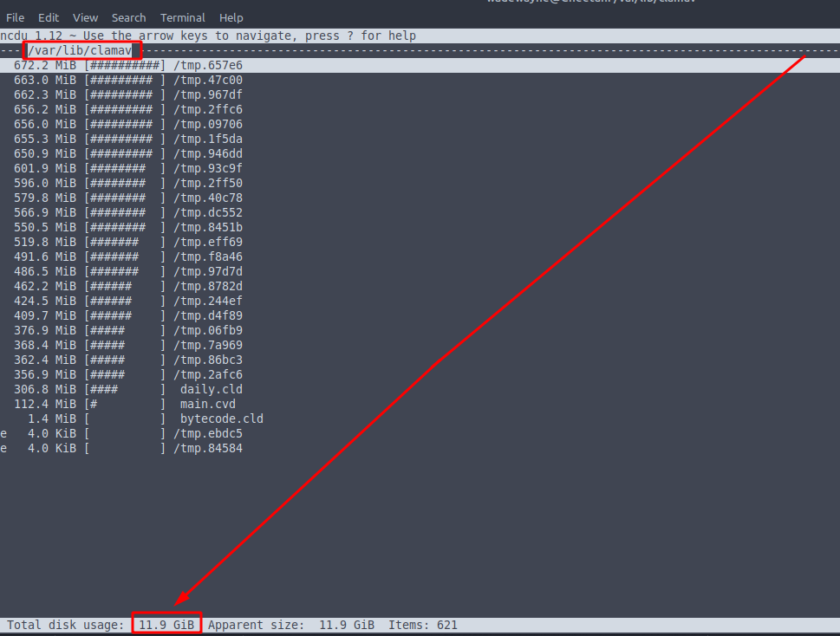This screenshot has height=636, width=840.
Task: Select the /tmp.8782d entry
Action: click(x=420, y=287)
